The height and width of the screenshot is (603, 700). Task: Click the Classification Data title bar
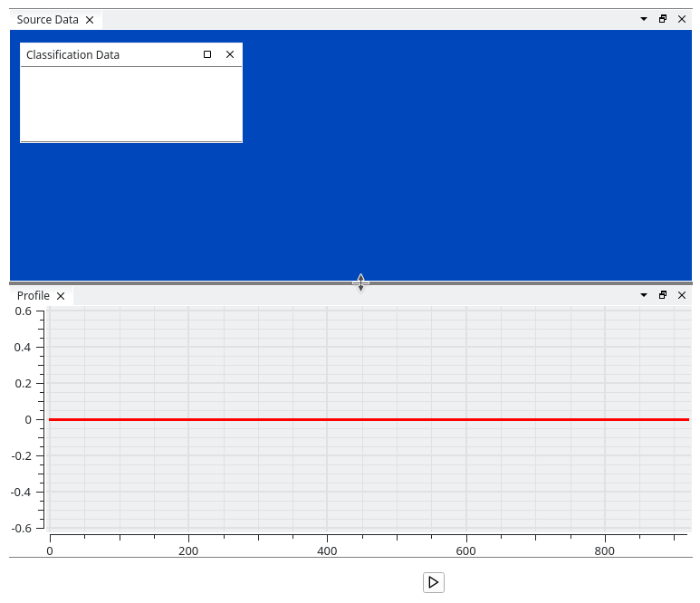coord(131,55)
